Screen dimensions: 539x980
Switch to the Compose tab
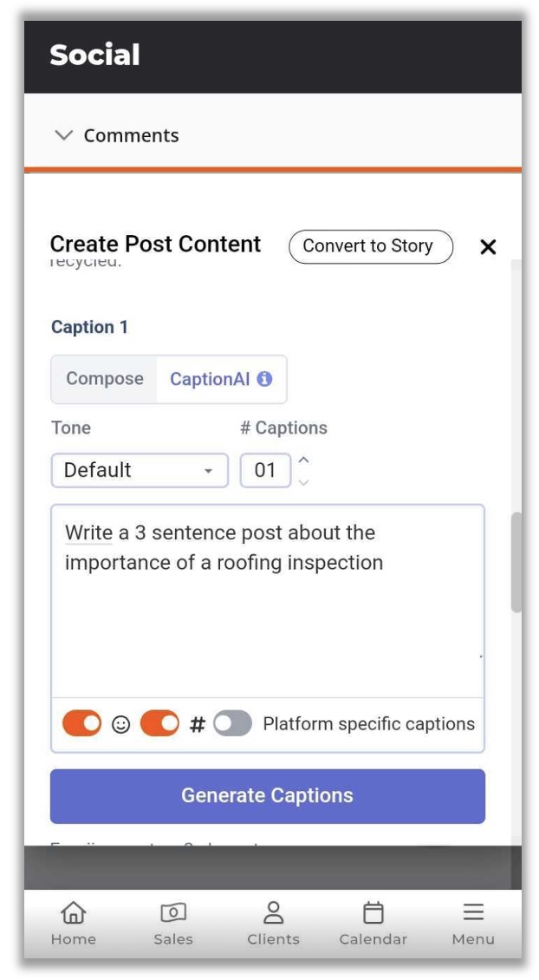point(105,379)
